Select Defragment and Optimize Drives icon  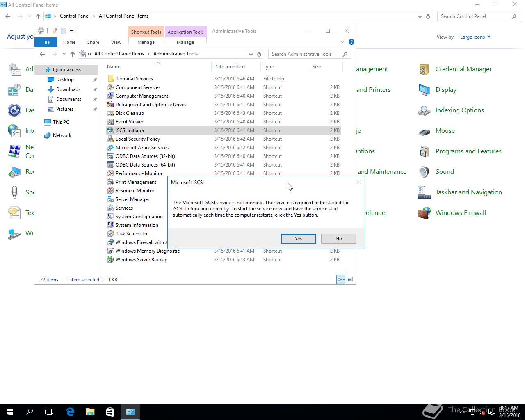click(x=110, y=105)
